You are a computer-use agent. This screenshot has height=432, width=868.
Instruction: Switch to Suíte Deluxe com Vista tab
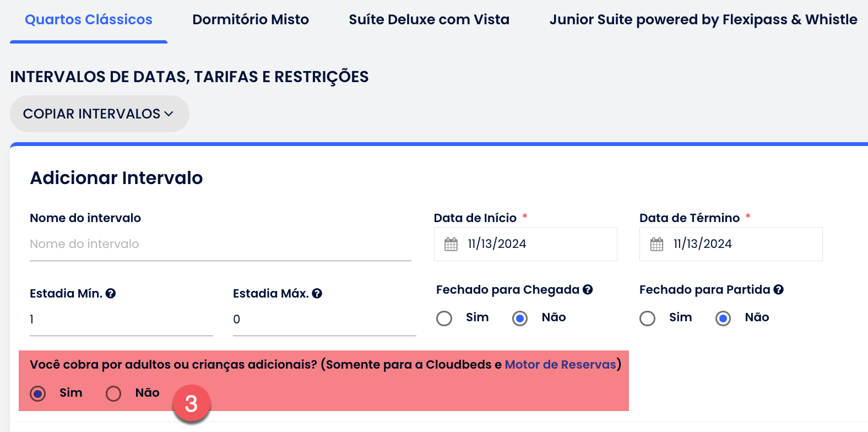pos(429,20)
